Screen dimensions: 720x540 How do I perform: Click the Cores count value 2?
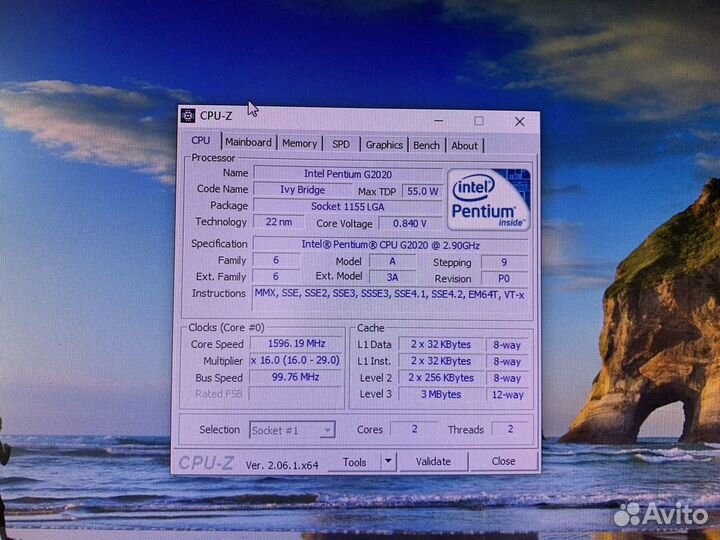click(x=414, y=429)
